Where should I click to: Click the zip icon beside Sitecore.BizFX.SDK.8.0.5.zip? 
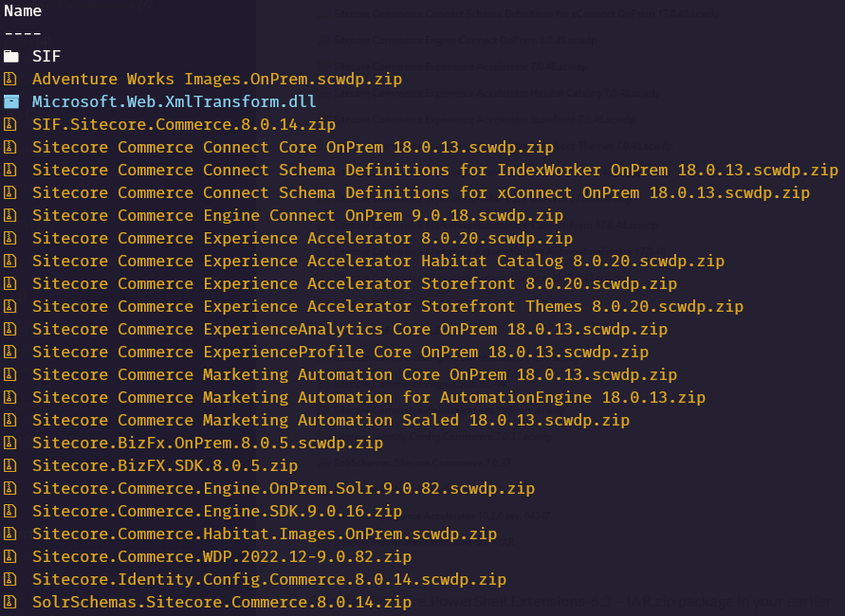(x=9, y=465)
